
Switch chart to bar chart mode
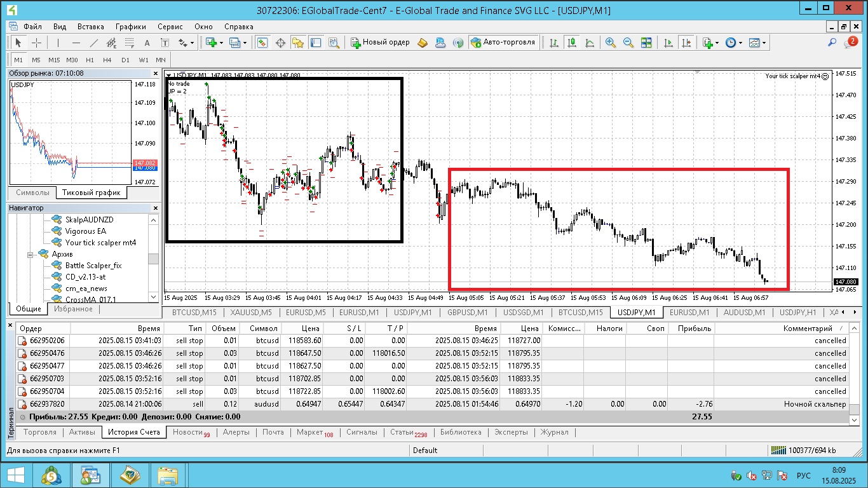(x=554, y=43)
